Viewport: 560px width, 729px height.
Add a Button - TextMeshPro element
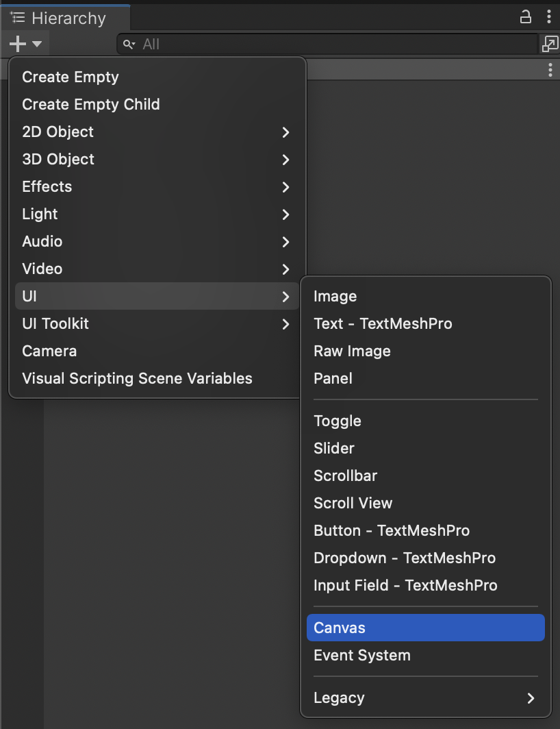point(392,530)
